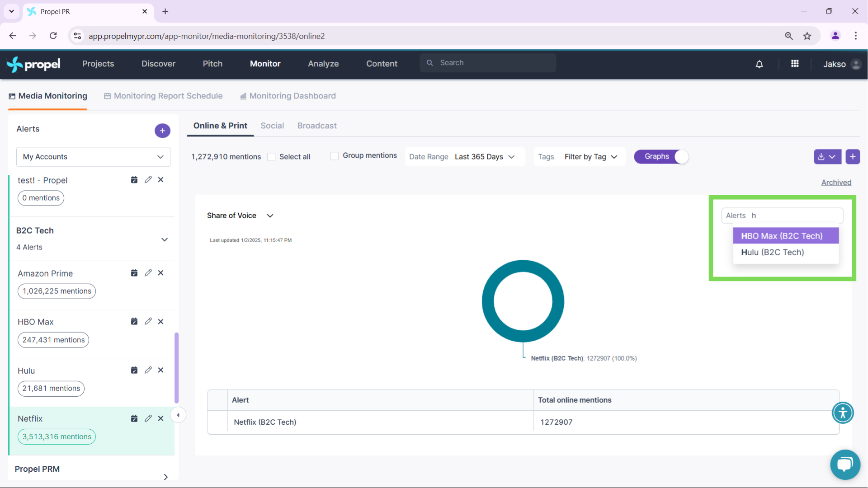Click the Propel logo
The height and width of the screenshot is (488, 868).
coord(33,64)
